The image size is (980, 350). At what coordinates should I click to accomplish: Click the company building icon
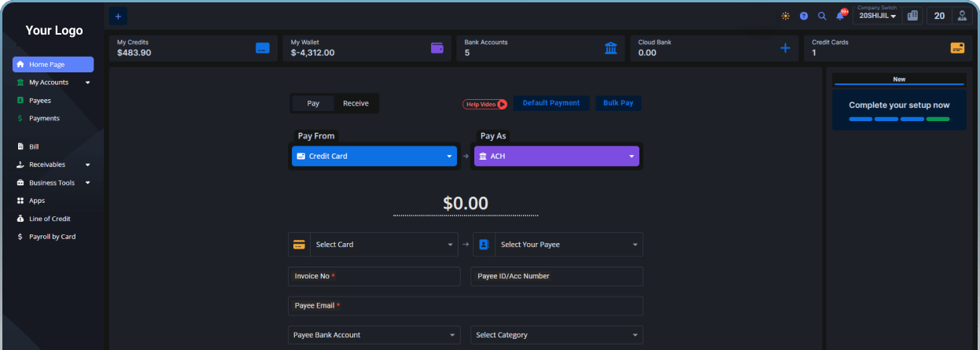tap(912, 16)
